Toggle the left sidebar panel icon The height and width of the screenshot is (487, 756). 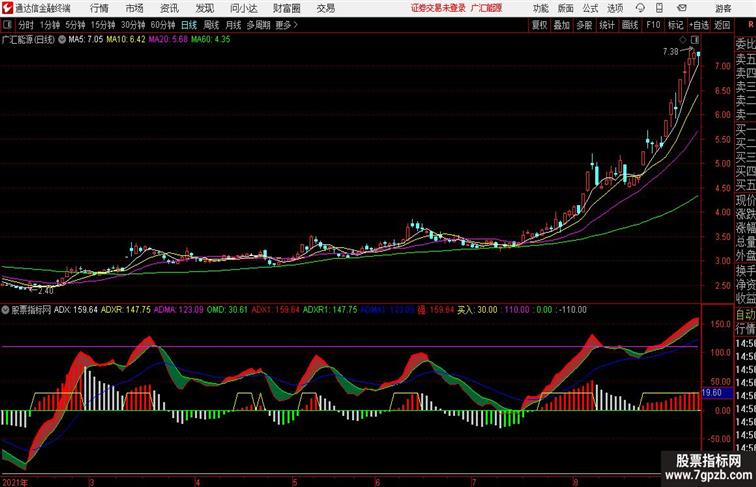coord(7,25)
